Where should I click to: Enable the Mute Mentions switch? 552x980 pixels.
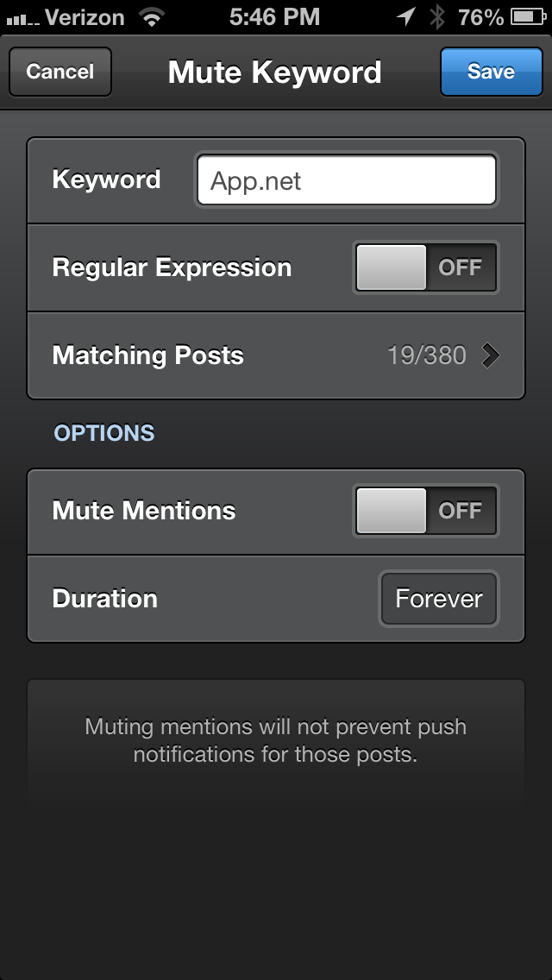pos(426,511)
